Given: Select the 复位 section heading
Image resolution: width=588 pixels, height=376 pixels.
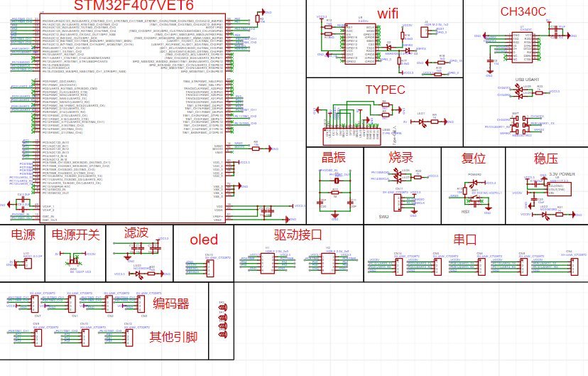Looking at the screenshot, I should pos(473,158).
